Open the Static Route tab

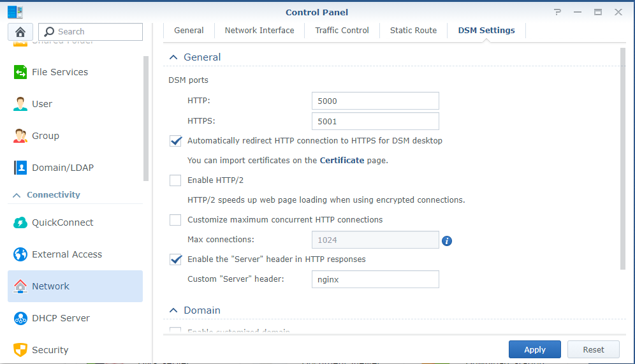tap(414, 31)
